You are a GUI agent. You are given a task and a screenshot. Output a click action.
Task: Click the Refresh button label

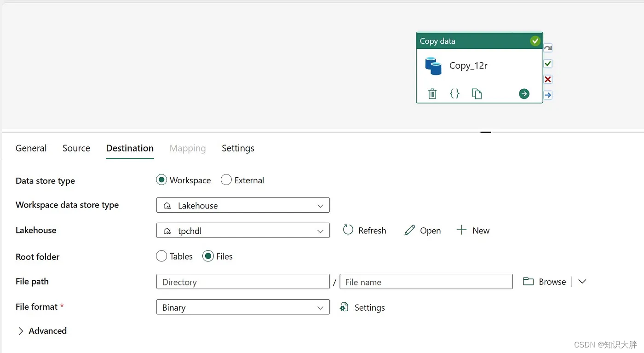click(x=372, y=231)
